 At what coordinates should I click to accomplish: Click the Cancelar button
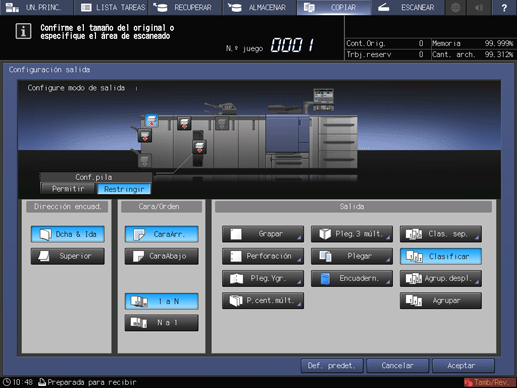tap(397, 366)
